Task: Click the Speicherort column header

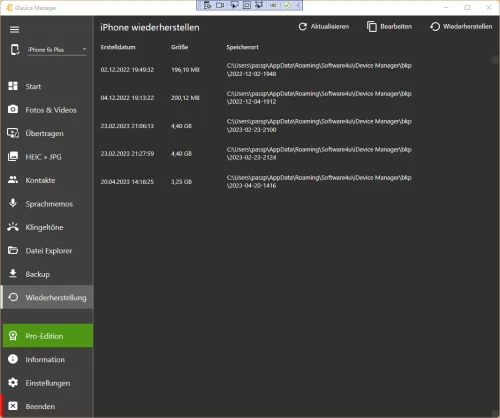Action: coord(242,47)
